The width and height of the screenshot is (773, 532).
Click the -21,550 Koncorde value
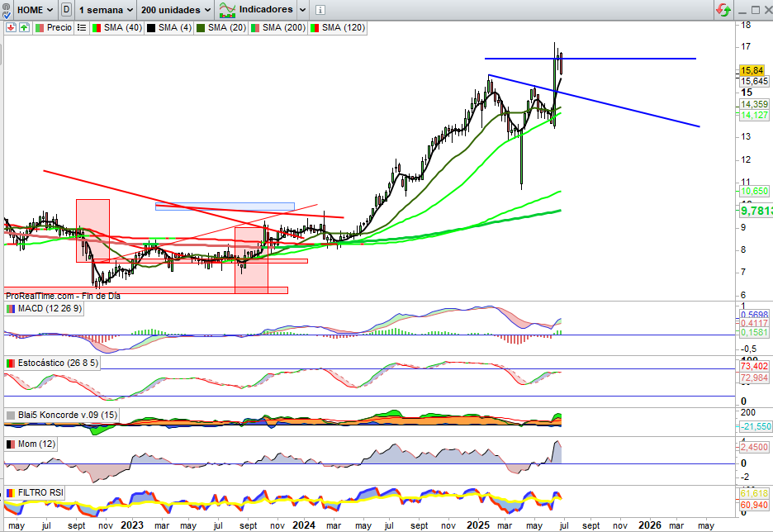[x=755, y=426]
